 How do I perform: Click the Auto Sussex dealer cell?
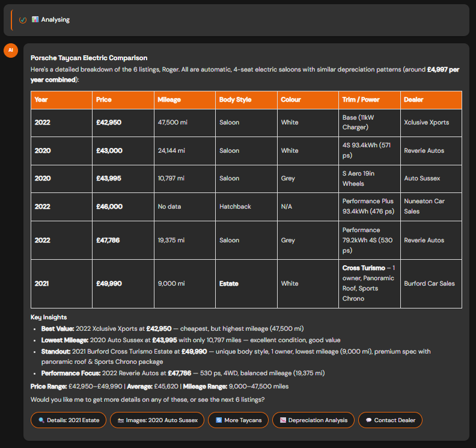click(432, 179)
